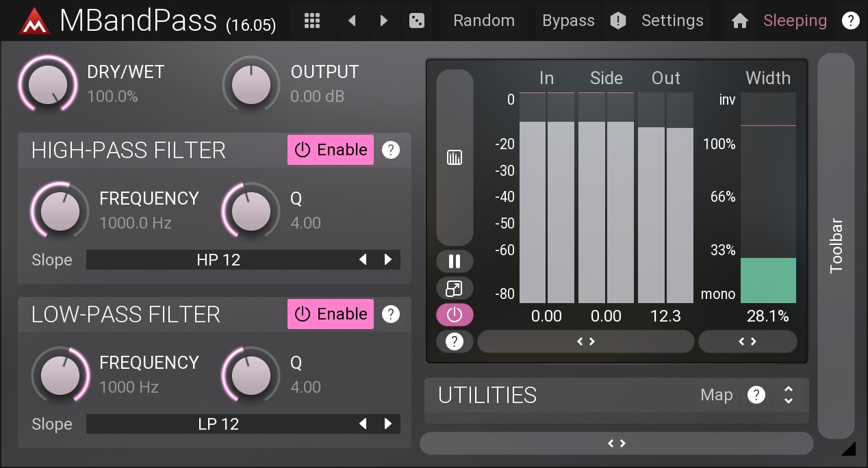The height and width of the screenshot is (468, 868).
Task: Toggle the Low-Pass Filter Enable button
Action: point(331,314)
